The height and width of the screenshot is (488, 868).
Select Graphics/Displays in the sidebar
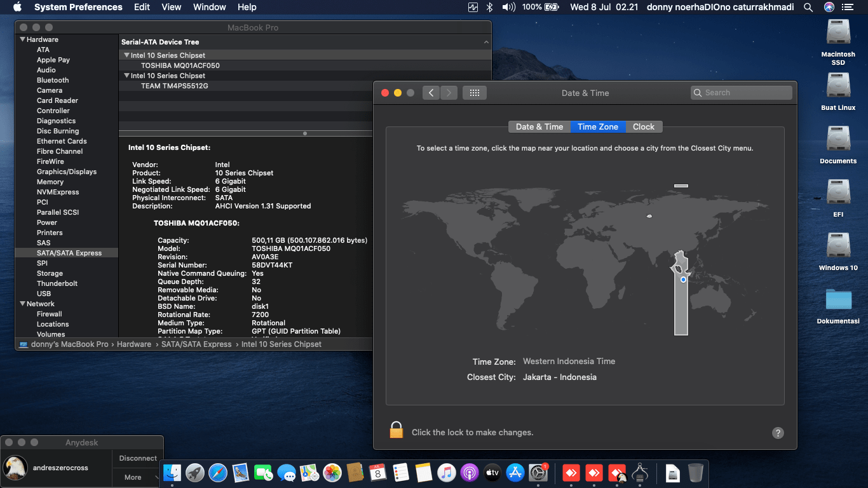[x=67, y=172]
